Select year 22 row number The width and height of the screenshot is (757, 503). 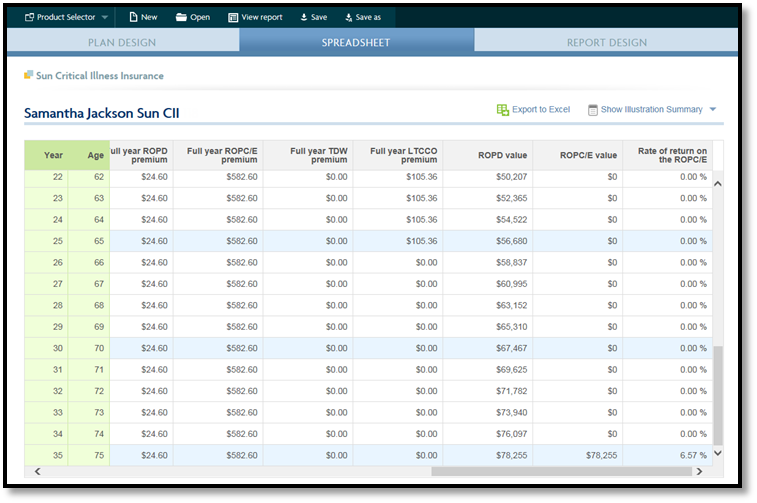pos(46,177)
